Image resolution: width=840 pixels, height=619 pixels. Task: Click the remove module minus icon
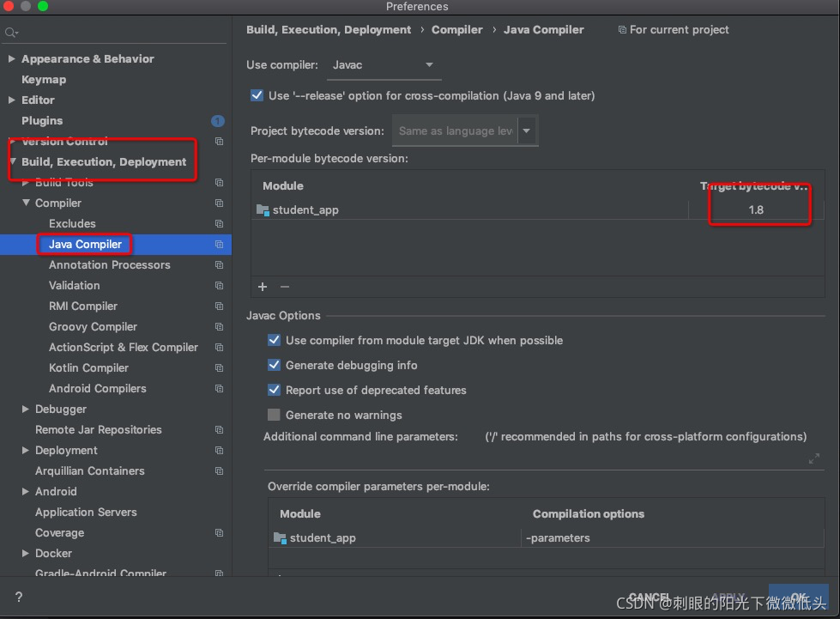point(283,287)
